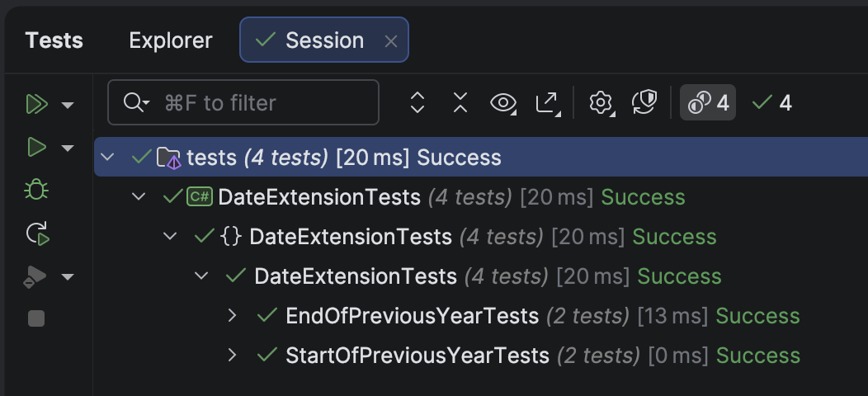The height and width of the screenshot is (396, 868).
Task: Expand the EndOfPreviousYearTests node
Action: pos(233,315)
